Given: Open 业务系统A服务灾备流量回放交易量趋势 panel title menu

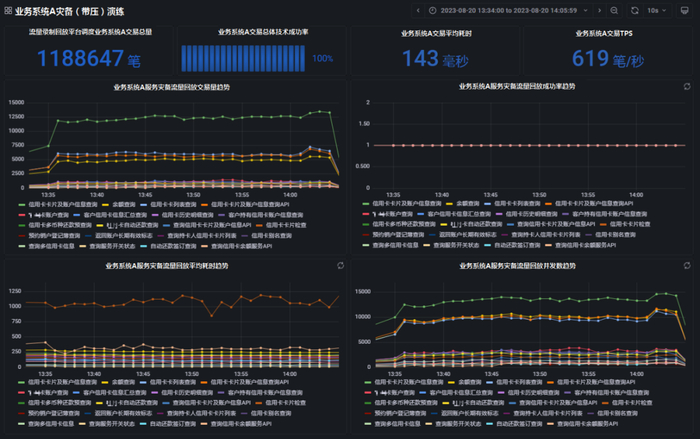Looking at the screenshot, I should coord(172,87).
